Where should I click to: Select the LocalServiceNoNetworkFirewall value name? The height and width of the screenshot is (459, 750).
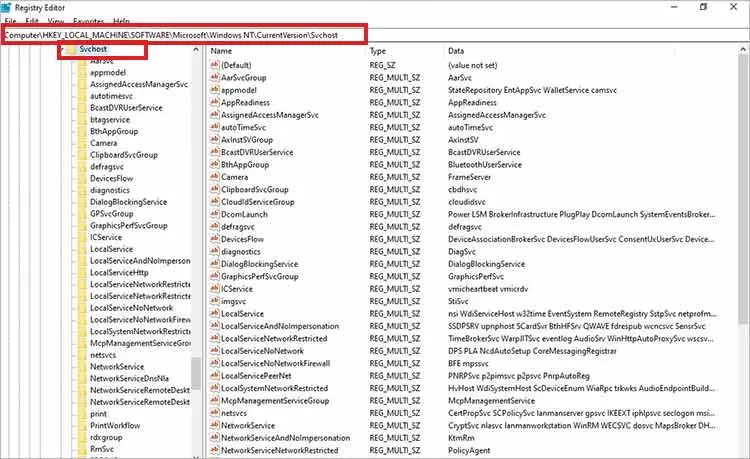276,363
